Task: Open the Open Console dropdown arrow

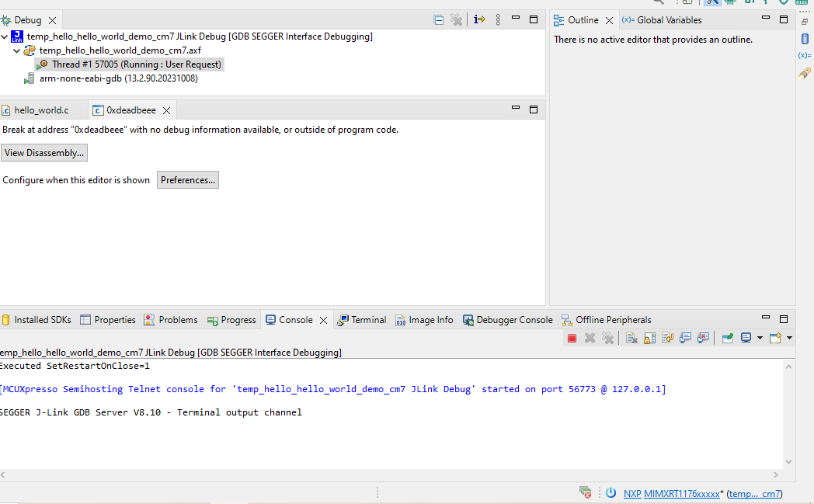Action: [790, 338]
